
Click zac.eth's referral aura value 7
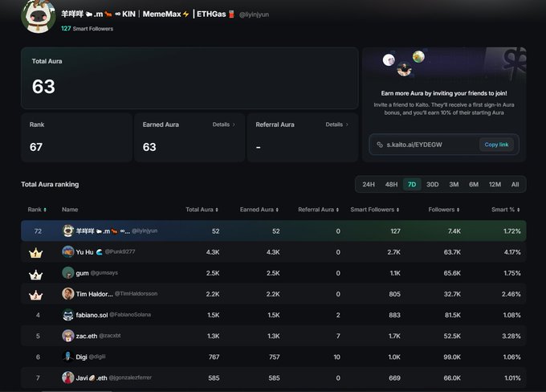coord(338,336)
